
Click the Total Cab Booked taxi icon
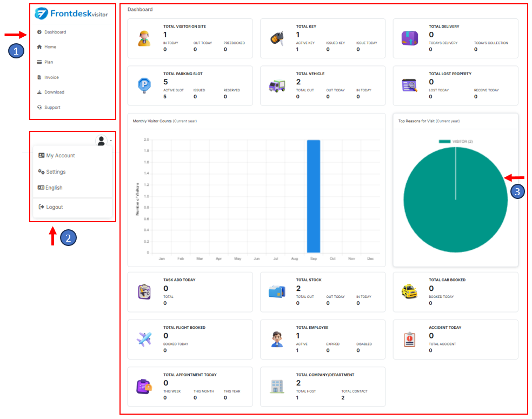point(409,291)
